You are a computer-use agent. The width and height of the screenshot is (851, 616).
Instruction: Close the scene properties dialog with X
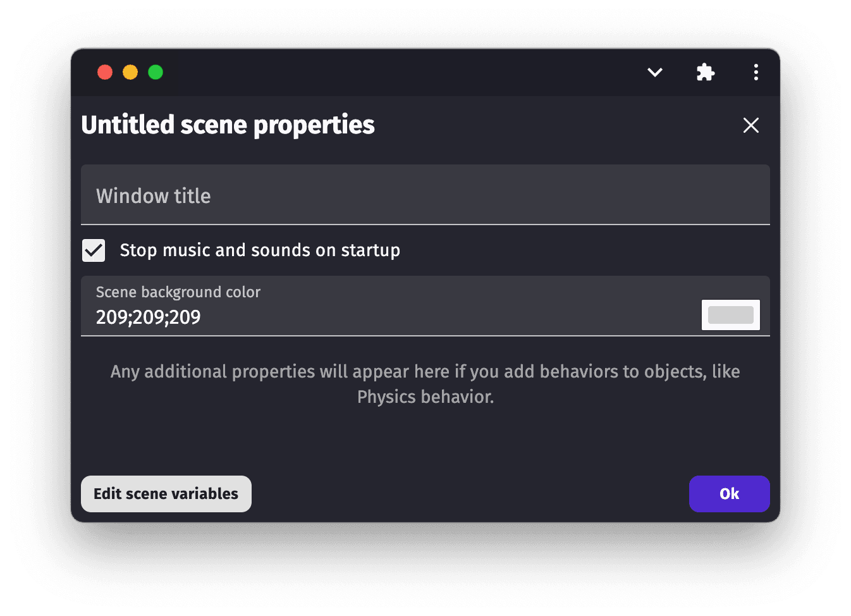[x=750, y=125]
